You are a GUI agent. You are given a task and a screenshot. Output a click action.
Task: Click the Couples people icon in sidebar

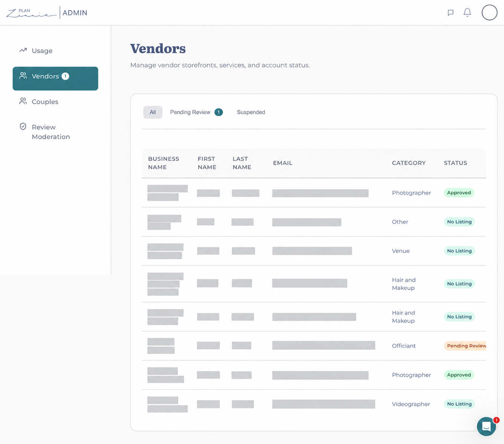point(23,101)
